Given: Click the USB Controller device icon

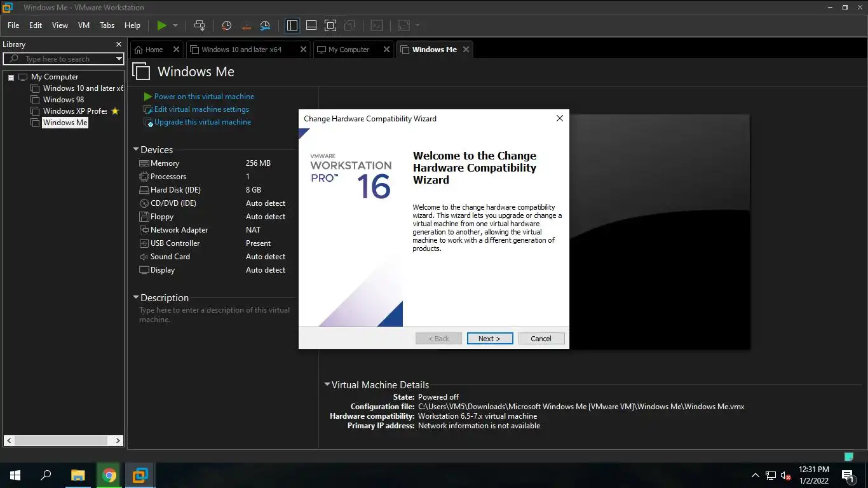Looking at the screenshot, I should (144, 243).
